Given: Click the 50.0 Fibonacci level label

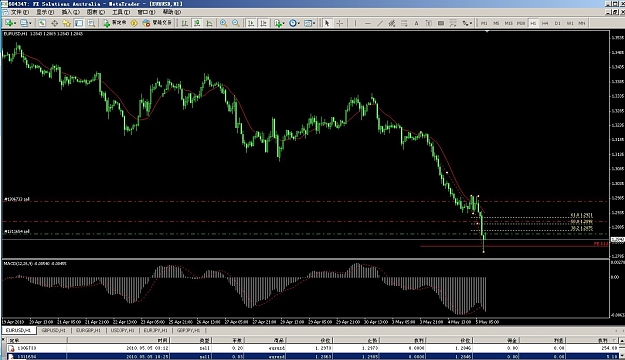Looking at the screenshot, I should [582, 222].
